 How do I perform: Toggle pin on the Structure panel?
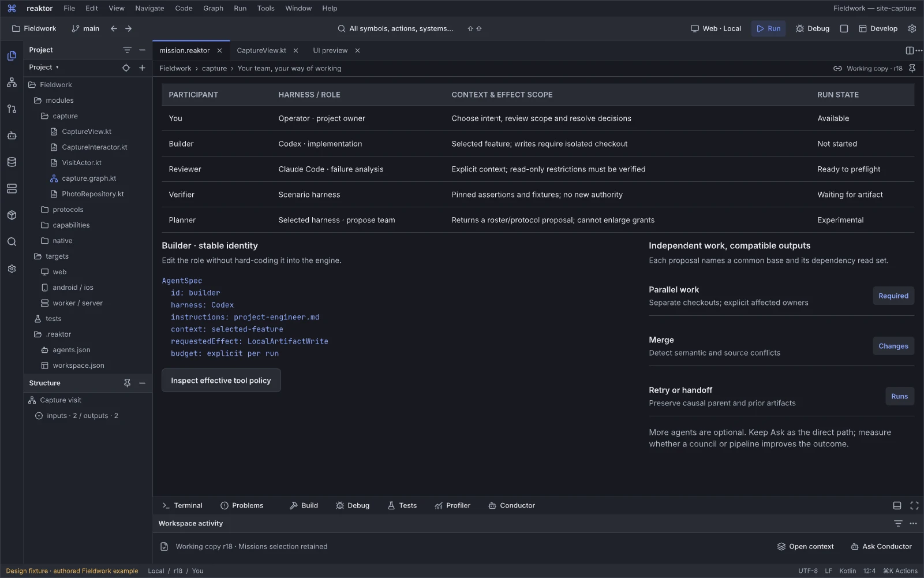point(127,383)
